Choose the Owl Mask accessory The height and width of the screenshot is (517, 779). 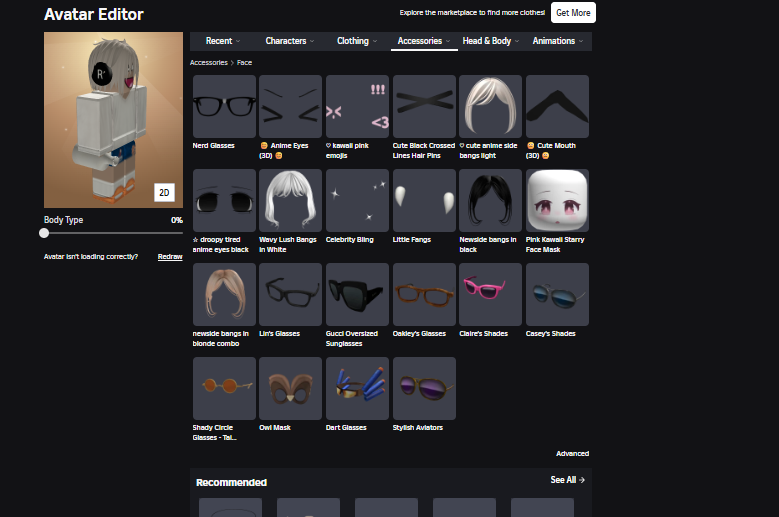(291, 388)
